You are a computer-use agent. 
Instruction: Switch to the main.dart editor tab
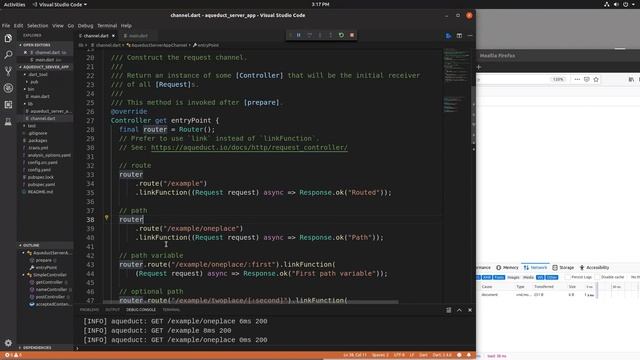(138, 36)
